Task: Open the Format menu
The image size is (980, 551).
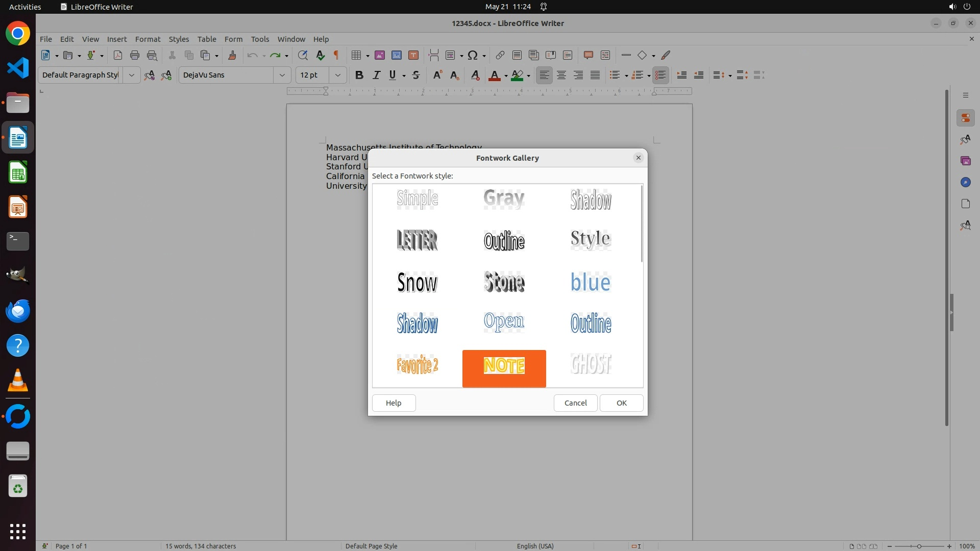Action: coord(148,39)
